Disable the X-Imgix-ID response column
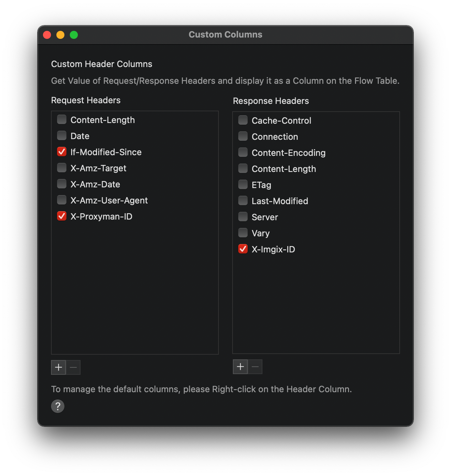This screenshot has width=451, height=476. click(x=243, y=249)
